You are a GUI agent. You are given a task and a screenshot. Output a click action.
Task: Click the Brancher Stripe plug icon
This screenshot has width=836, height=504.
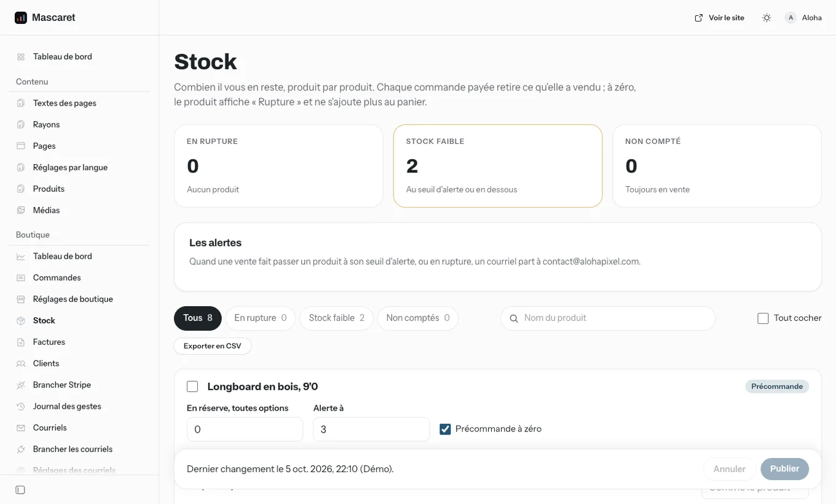21,385
